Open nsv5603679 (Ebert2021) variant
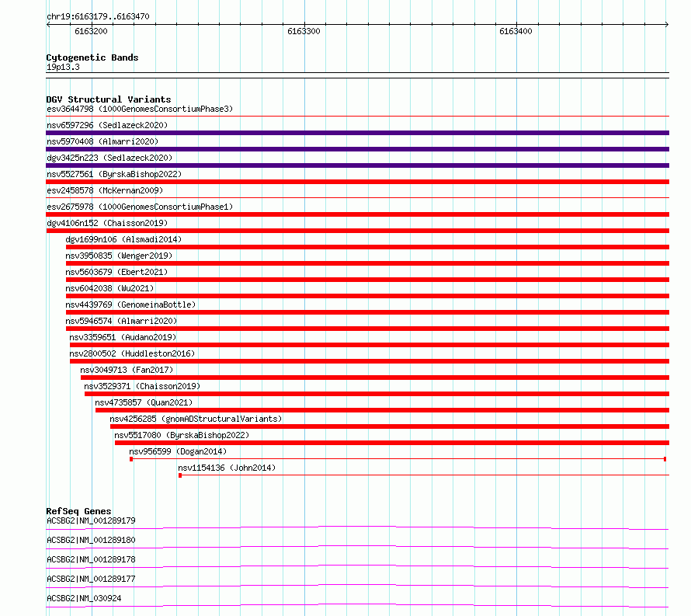 (x=116, y=272)
